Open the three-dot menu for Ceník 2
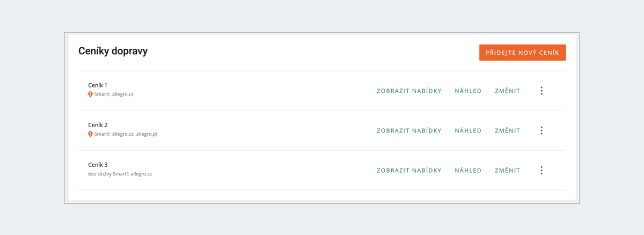 point(541,130)
